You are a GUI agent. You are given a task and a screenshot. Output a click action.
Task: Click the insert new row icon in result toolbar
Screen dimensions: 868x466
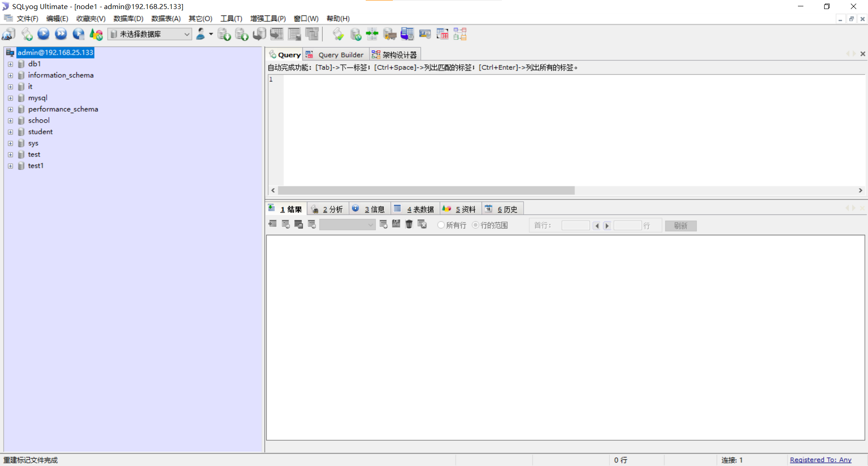click(x=383, y=224)
